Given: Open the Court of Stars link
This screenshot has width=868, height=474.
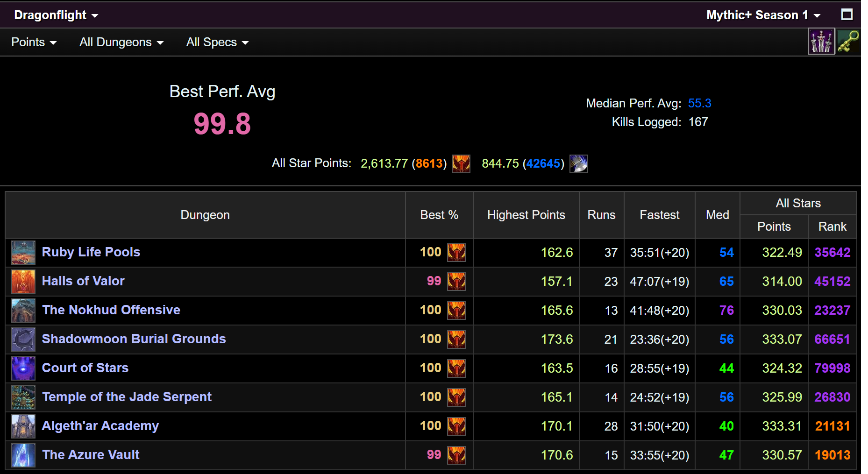Looking at the screenshot, I should 85,368.
